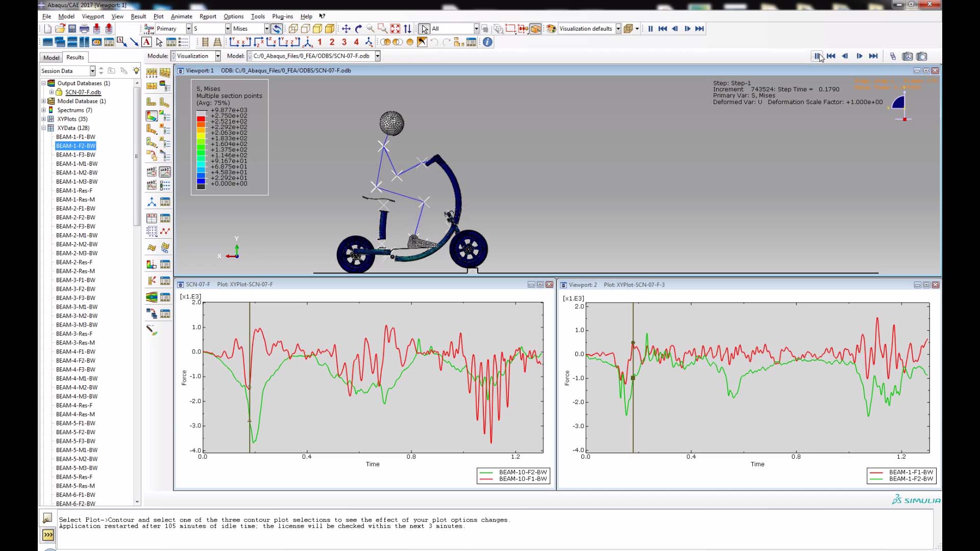Click the results tree vertical scrollbar
Image resolution: width=980 pixels, height=551 pixels.
[136, 156]
